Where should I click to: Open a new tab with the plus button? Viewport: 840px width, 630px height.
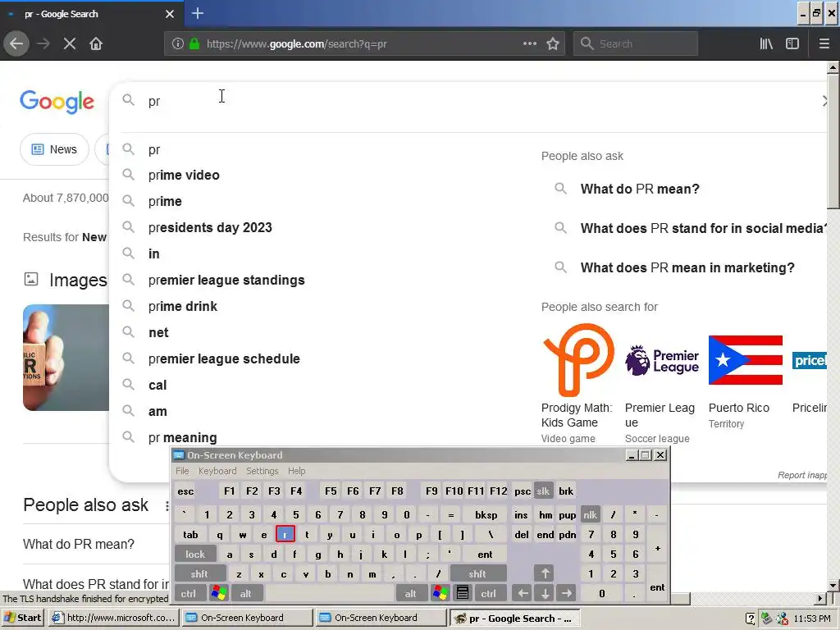(197, 13)
